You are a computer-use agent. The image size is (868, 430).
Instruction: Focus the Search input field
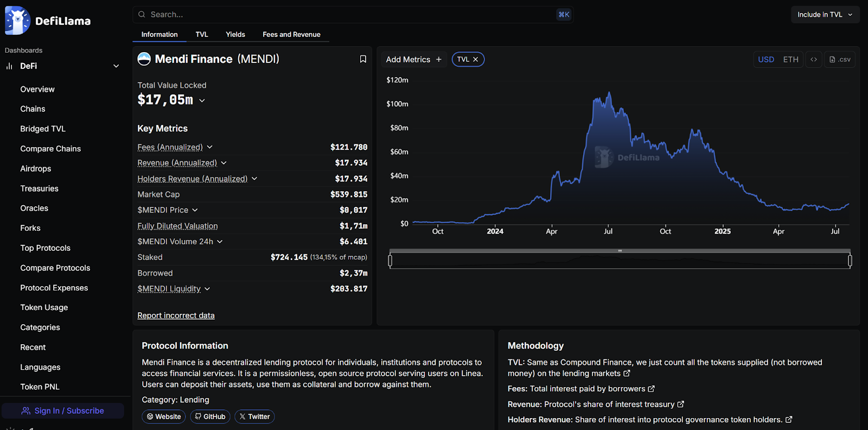(x=353, y=15)
